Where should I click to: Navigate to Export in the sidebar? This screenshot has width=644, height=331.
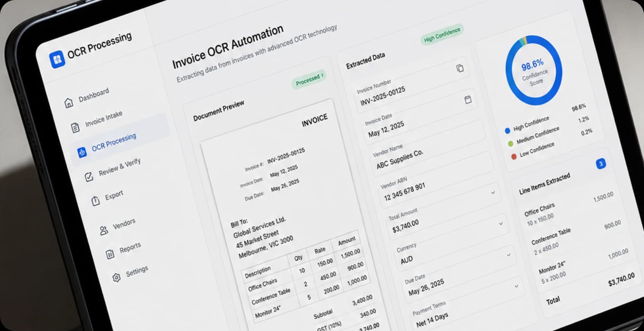coord(114,195)
